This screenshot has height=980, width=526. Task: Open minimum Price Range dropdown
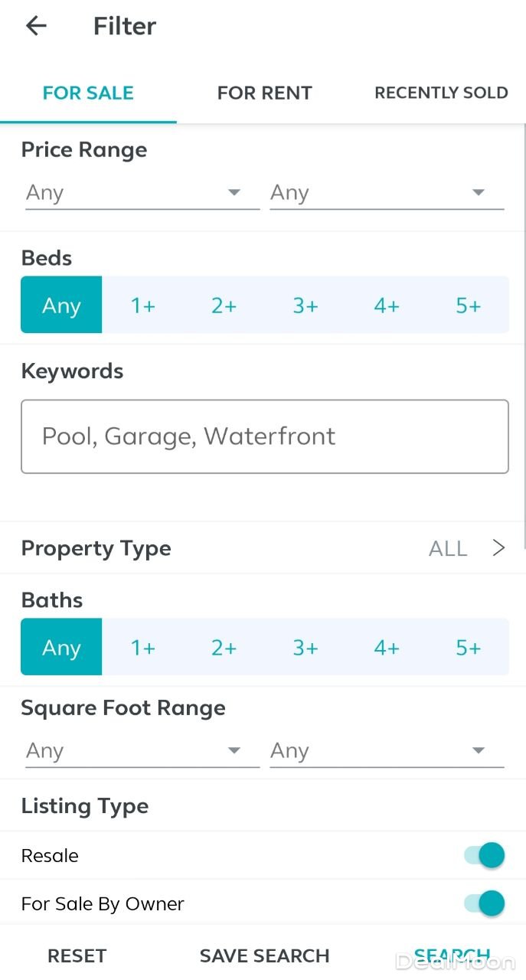click(142, 193)
